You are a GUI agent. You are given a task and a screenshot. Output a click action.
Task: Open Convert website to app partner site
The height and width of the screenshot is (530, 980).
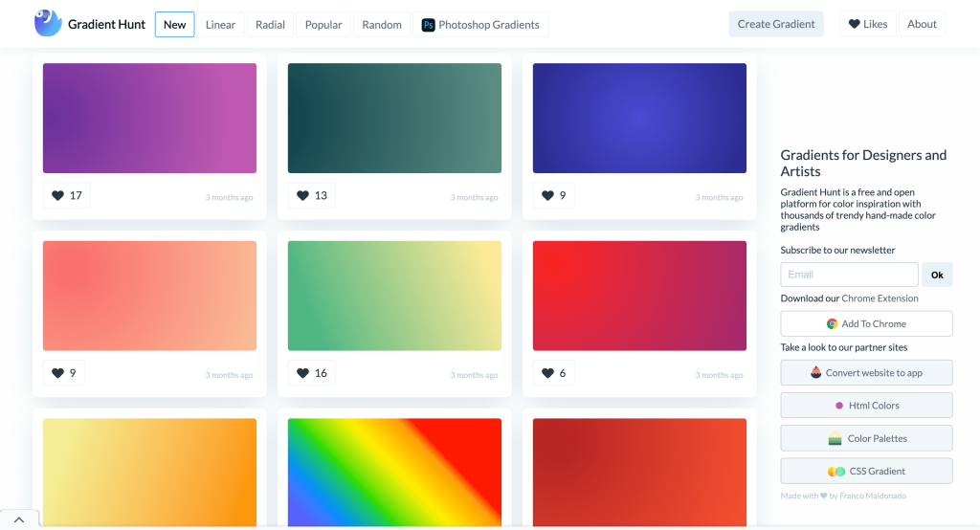(866, 372)
